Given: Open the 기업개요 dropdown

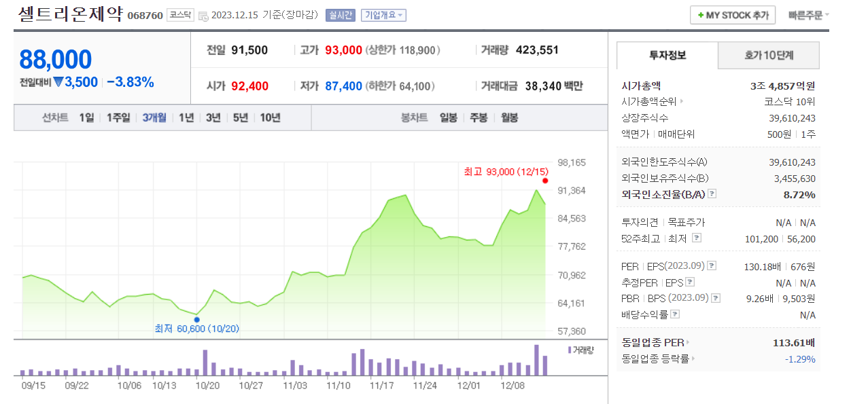Looking at the screenshot, I should [x=383, y=15].
